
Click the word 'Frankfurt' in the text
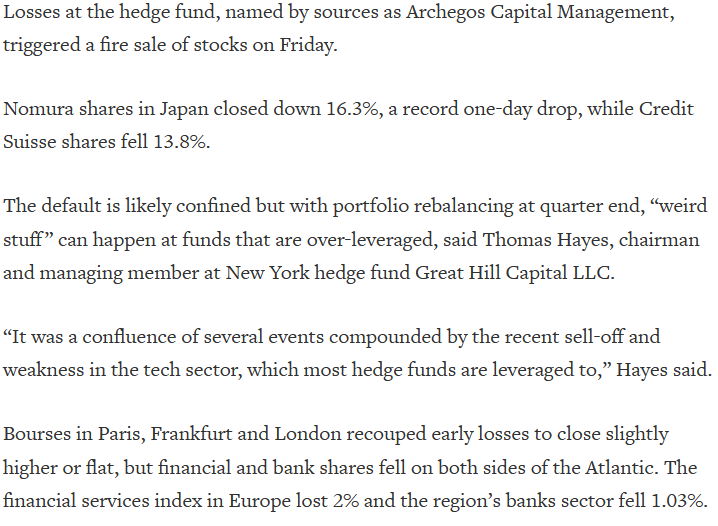pyautogui.click(x=191, y=434)
